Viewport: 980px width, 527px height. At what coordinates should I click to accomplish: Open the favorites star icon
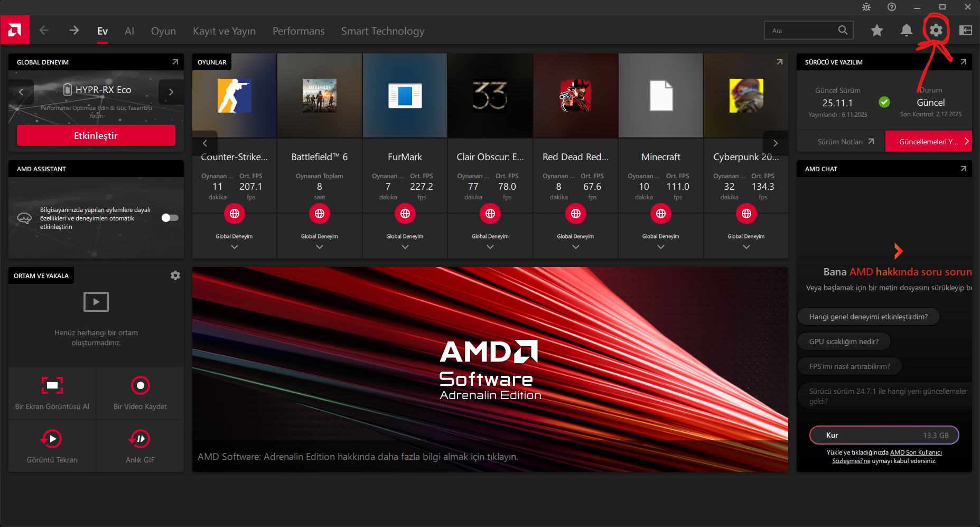click(x=877, y=30)
